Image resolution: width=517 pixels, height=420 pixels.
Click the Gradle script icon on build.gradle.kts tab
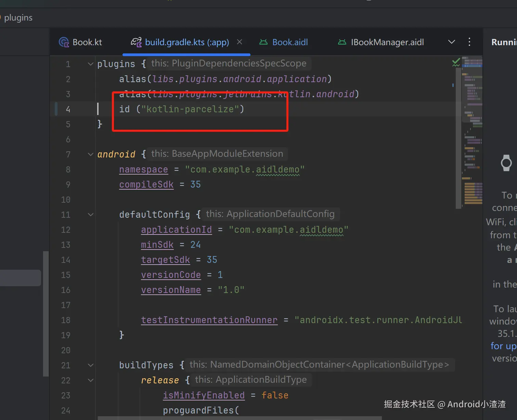tap(136, 42)
